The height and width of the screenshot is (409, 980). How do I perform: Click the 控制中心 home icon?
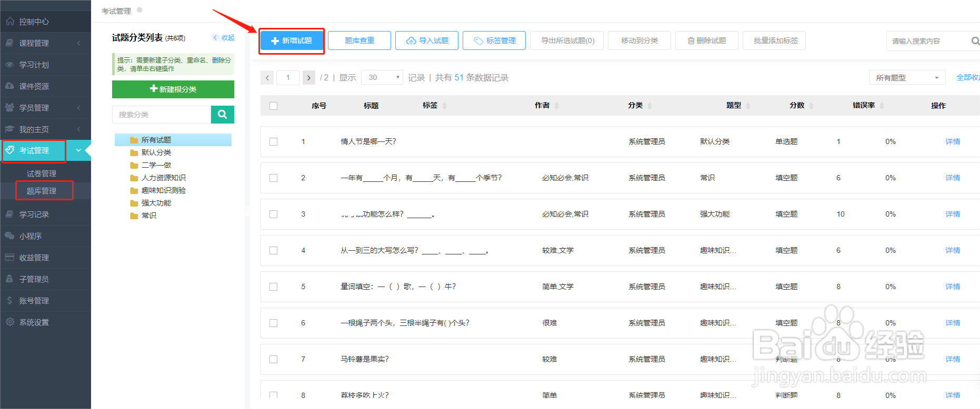(10, 22)
